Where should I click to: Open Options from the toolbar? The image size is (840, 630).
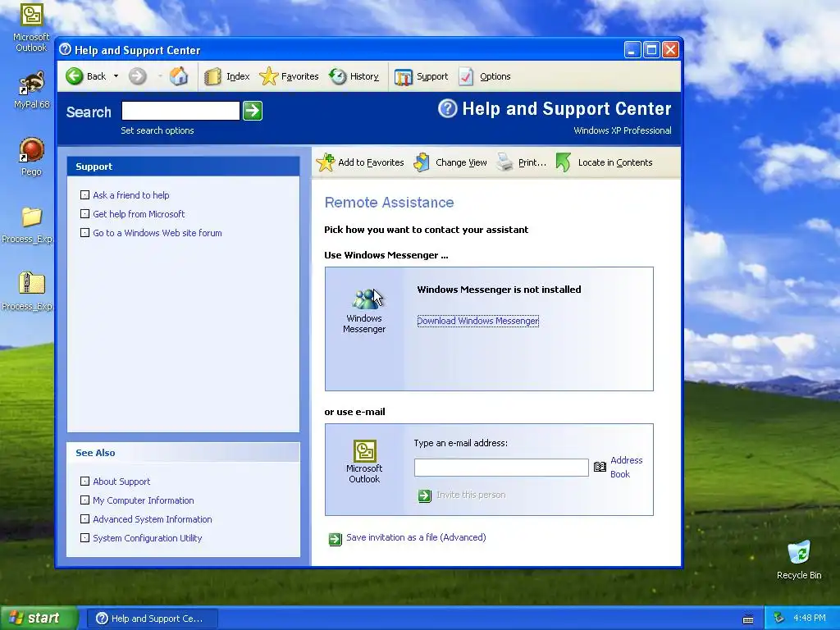coord(485,76)
